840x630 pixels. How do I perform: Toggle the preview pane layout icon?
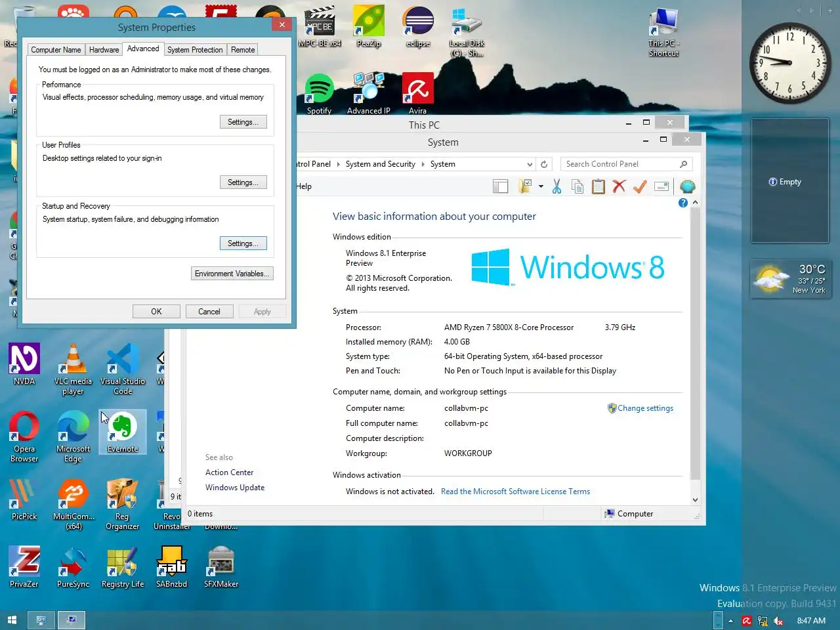[x=501, y=187]
